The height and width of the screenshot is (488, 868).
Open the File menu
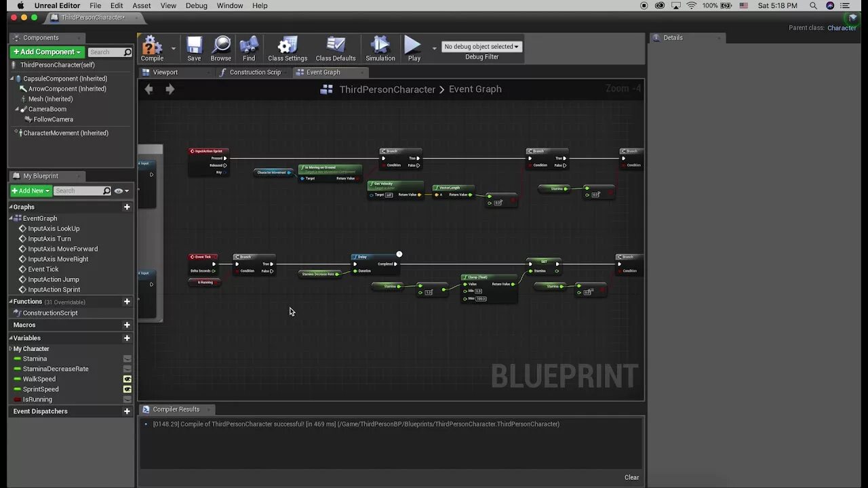(96, 5)
